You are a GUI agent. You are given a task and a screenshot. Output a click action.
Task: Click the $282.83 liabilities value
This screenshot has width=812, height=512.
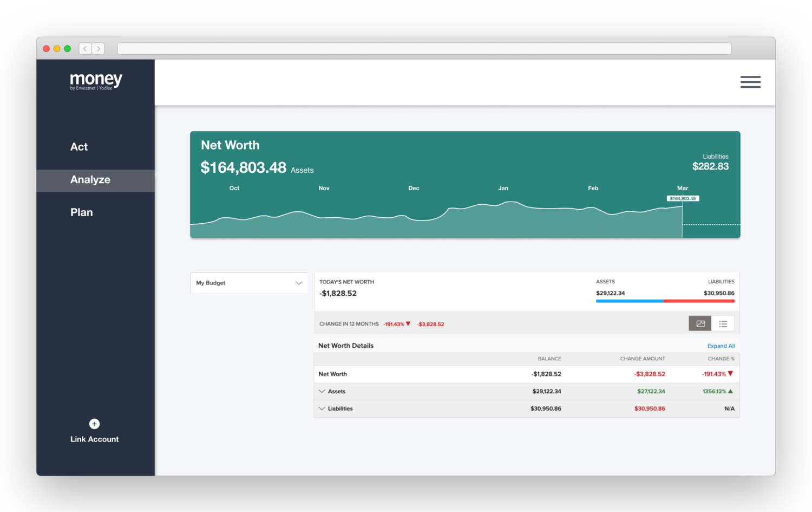pos(710,166)
